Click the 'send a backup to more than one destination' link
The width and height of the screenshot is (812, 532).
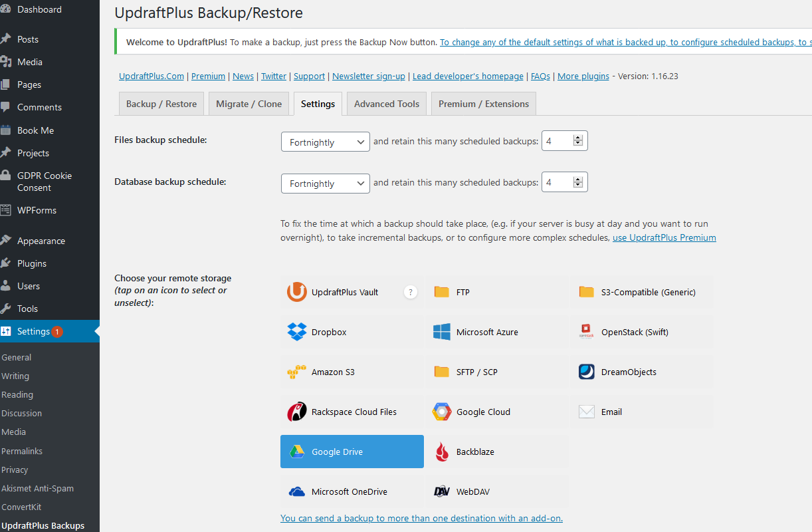(x=421, y=518)
